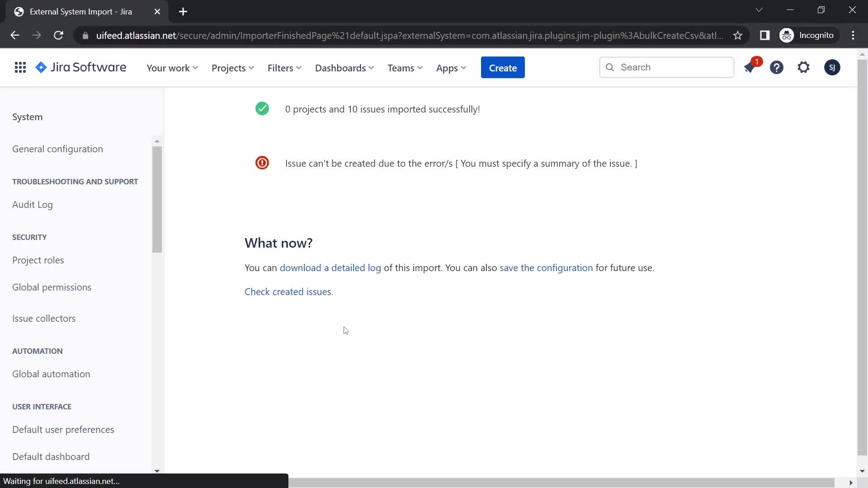Click the help question mark icon

[778, 67]
